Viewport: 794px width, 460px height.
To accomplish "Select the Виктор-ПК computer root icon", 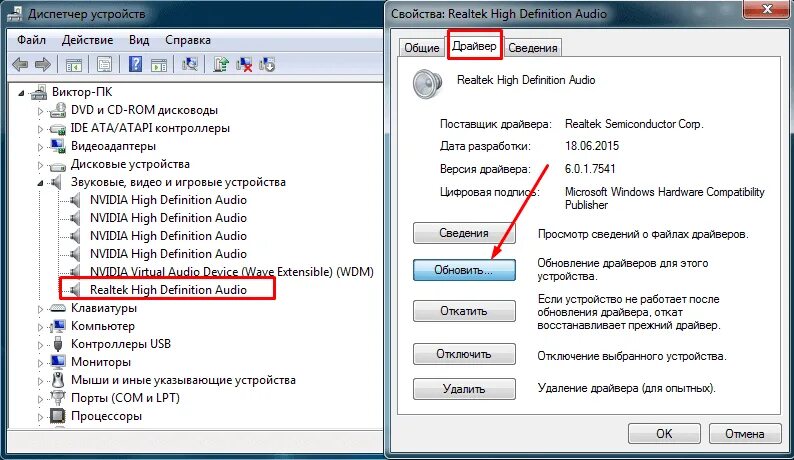I will [x=39, y=93].
